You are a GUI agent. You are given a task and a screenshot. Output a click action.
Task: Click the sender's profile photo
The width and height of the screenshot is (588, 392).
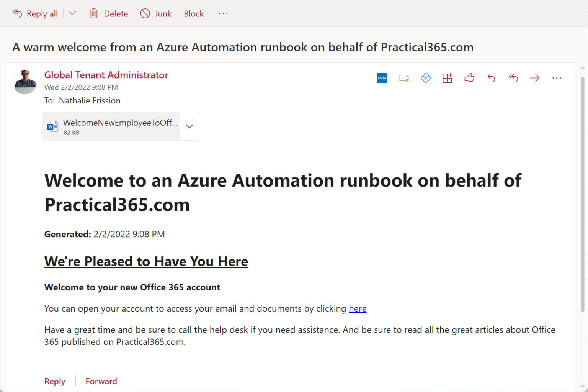[25, 82]
